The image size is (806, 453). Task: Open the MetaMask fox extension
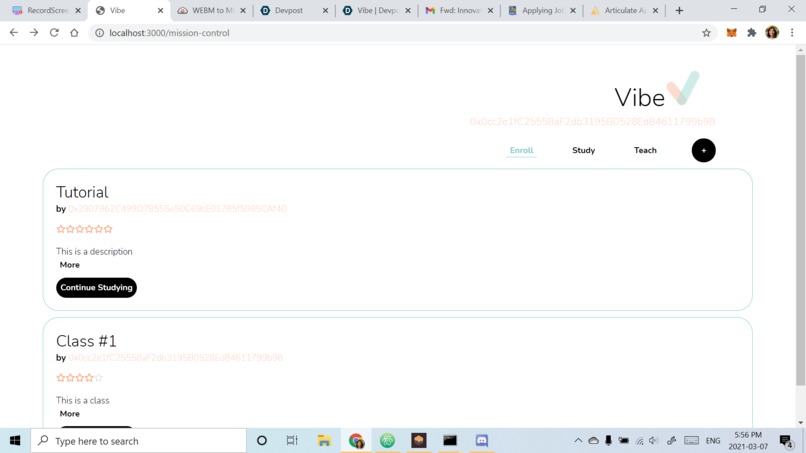[x=731, y=33]
